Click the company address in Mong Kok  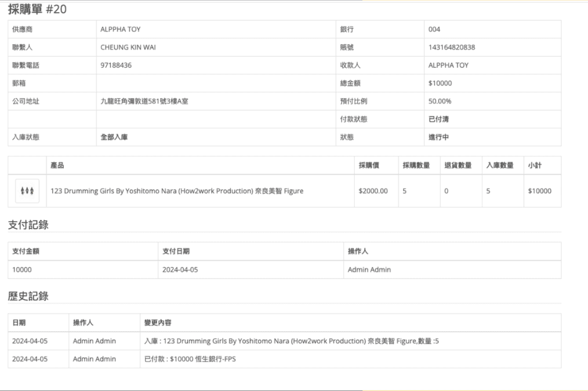pyautogui.click(x=144, y=102)
